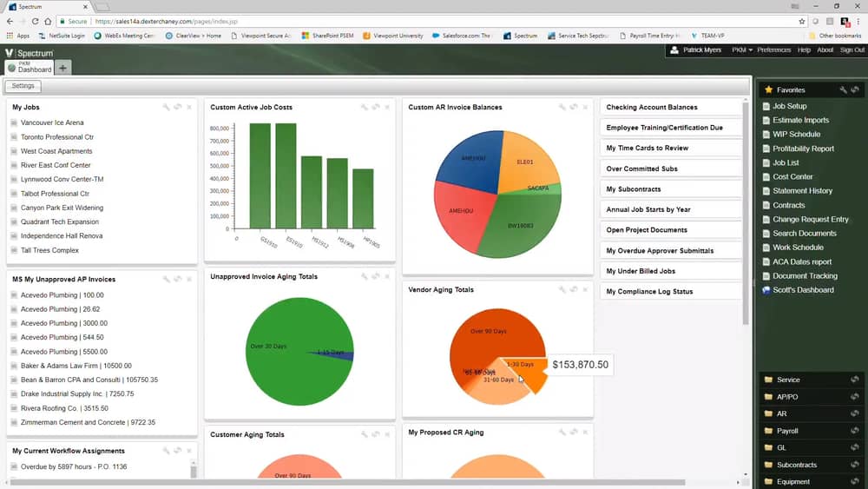Sign Out of Spectrum

click(852, 50)
